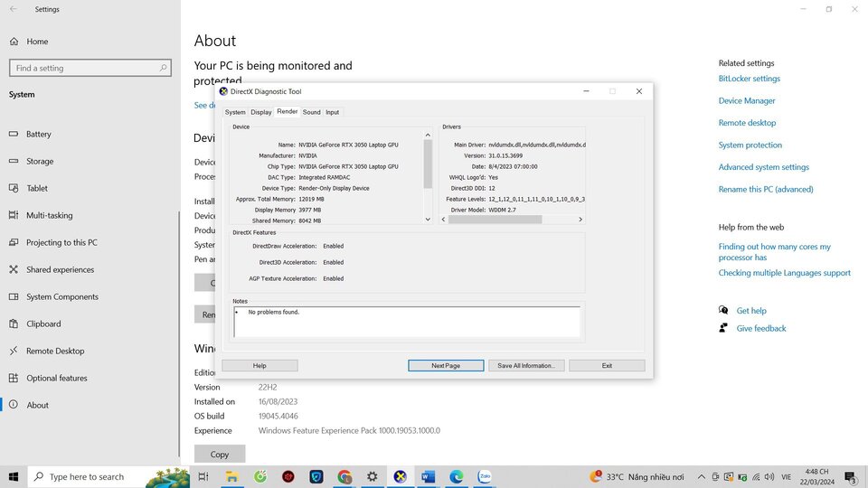Click Drivers panel right scroll arrow
This screenshot has height=488, width=868.
click(580, 219)
